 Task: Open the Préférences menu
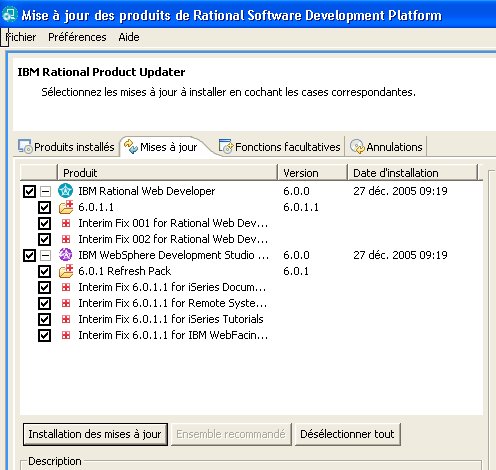[x=77, y=37]
